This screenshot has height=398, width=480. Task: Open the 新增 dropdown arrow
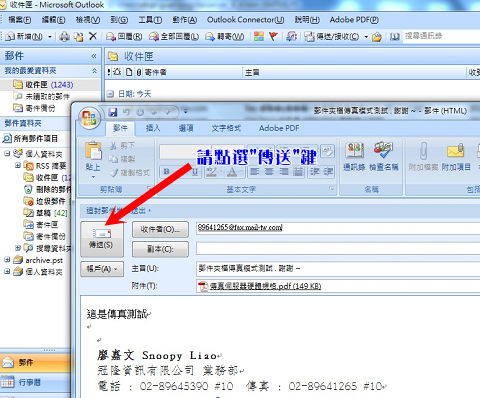[50, 36]
